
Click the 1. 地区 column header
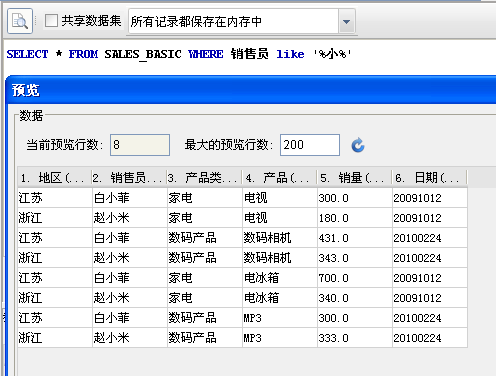(55, 178)
